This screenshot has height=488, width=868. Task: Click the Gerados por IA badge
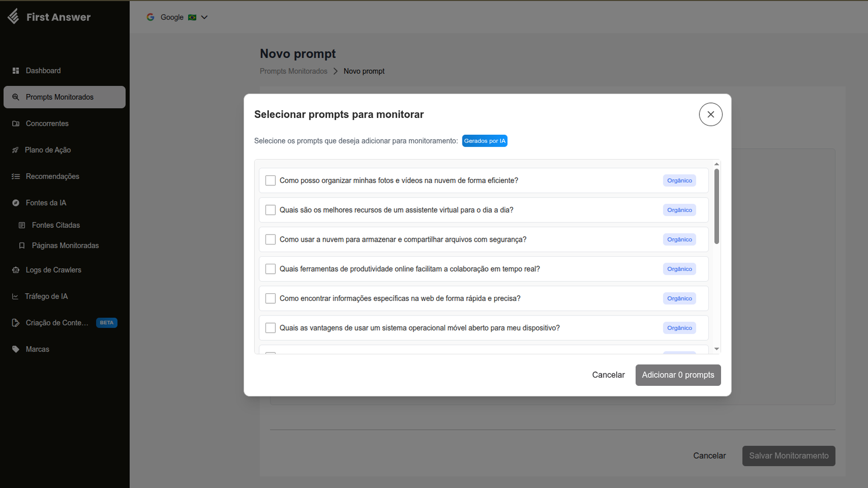pyautogui.click(x=485, y=141)
